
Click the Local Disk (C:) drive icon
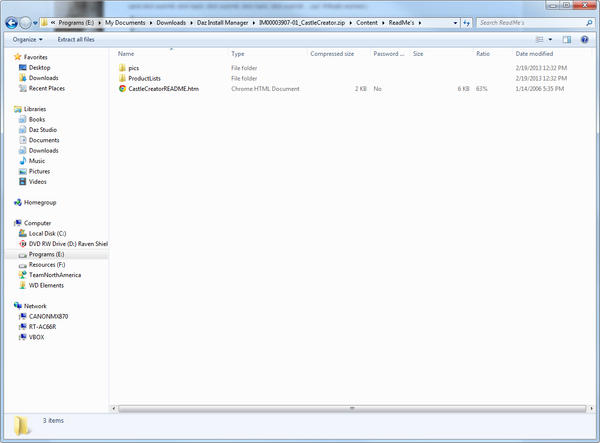(23, 233)
